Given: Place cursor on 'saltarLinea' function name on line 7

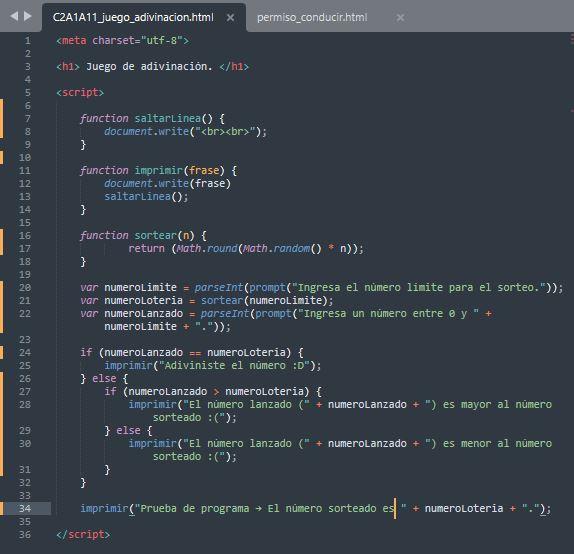Looking at the screenshot, I should [168, 118].
